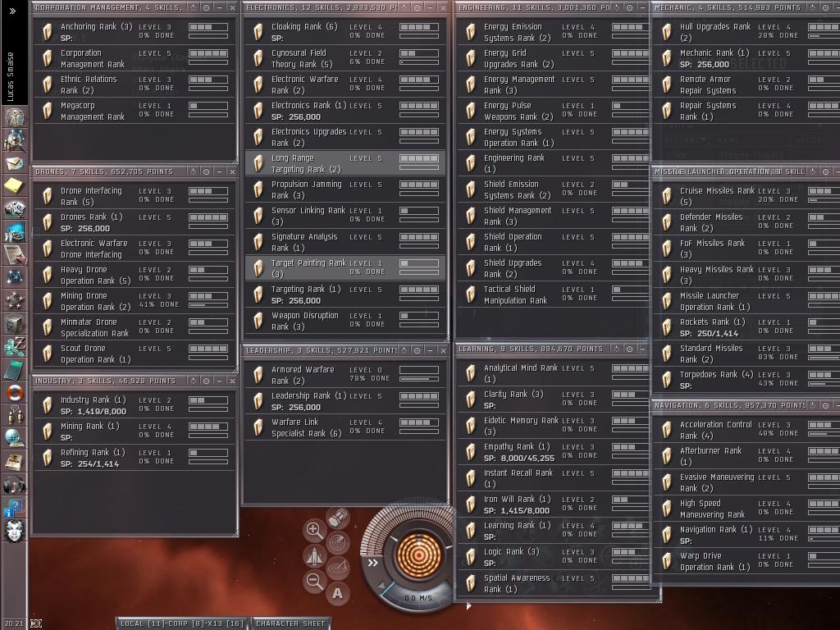The image size is (840, 630).
Task: Open the in-game browser globe icon
Action: (x=15, y=438)
